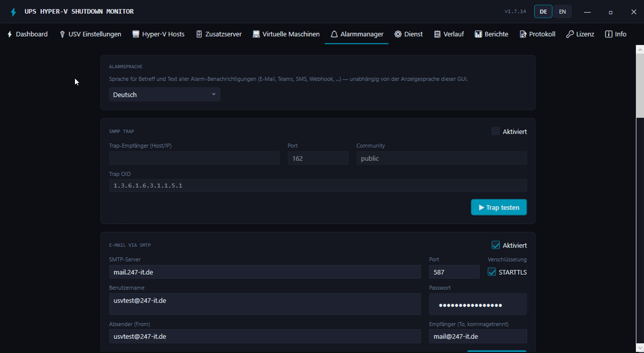
Task: Switch GUI language to EN
Action: click(x=562, y=12)
